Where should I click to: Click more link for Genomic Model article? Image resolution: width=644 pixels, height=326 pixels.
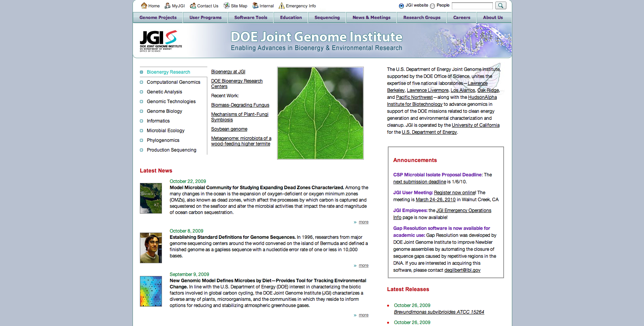point(363,315)
